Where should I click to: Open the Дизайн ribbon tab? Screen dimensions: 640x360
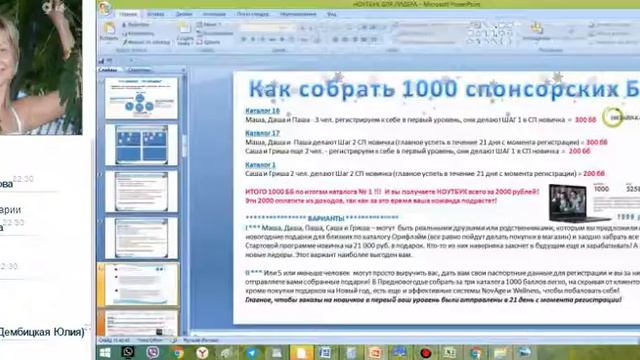pos(184,14)
